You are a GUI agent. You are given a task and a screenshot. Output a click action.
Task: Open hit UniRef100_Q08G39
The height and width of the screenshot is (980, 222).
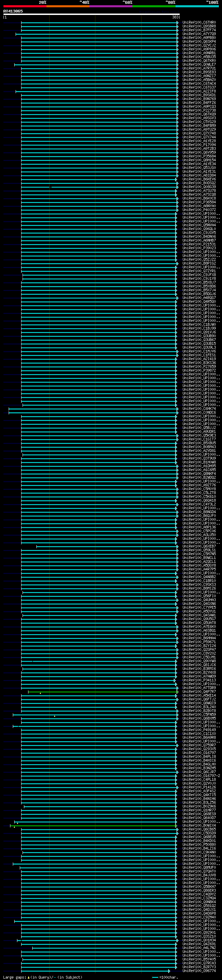click(199, 187)
